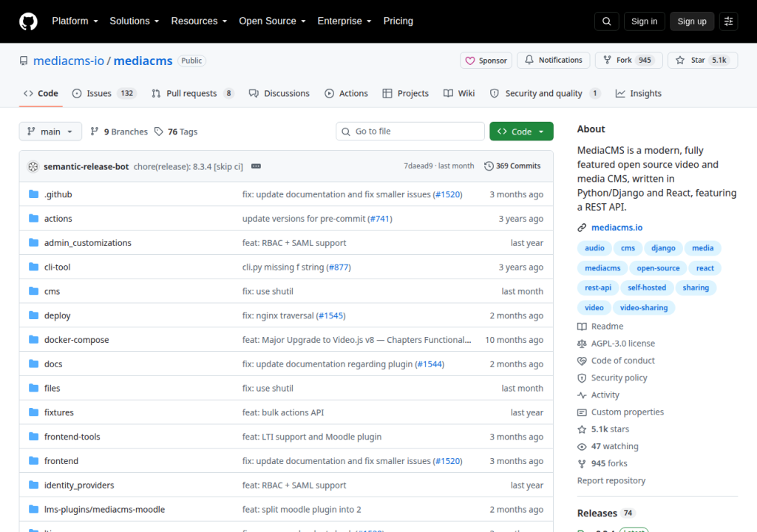Click the commit history clock icon
757x532 pixels.
[489, 166]
